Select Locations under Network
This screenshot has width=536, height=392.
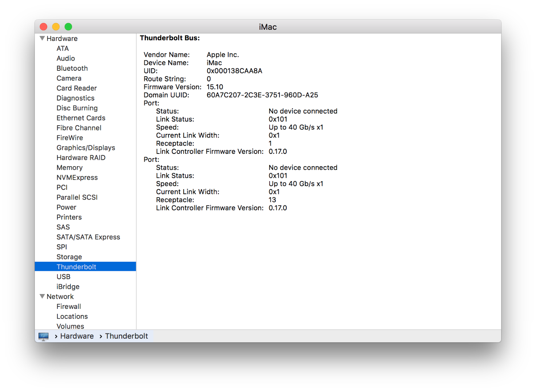(72, 317)
